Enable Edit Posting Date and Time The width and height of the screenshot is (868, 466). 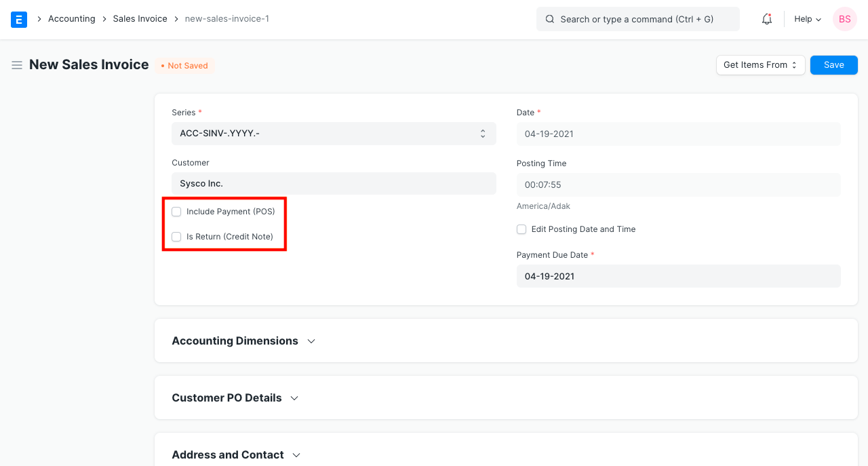(x=521, y=229)
